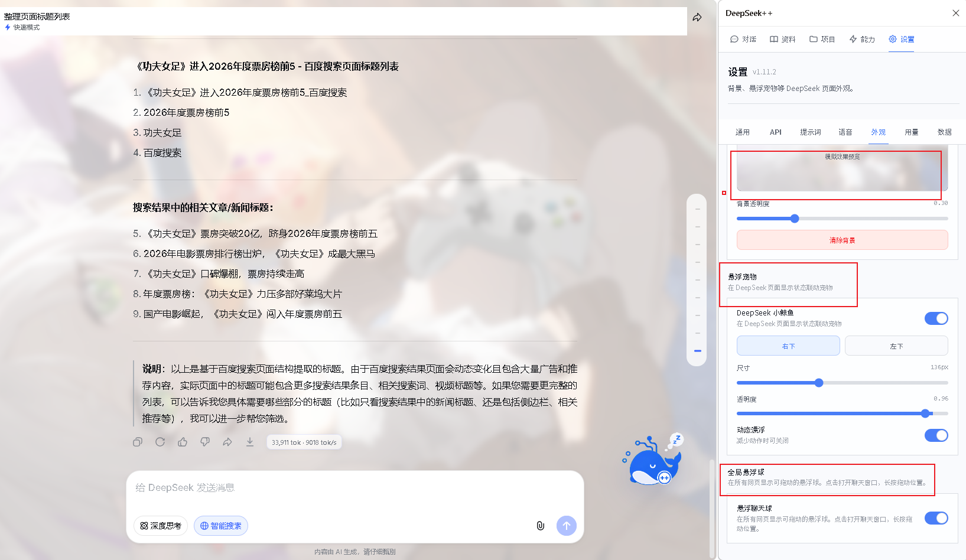Click the thumbs-down icon under the response
966x560 pixels.
pos(205,442)
